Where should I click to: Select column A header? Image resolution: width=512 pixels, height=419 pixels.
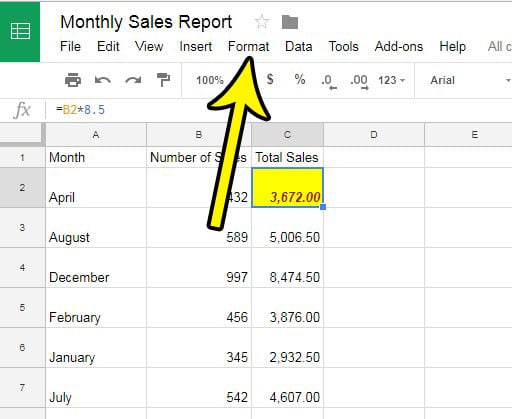pos(96,135)
